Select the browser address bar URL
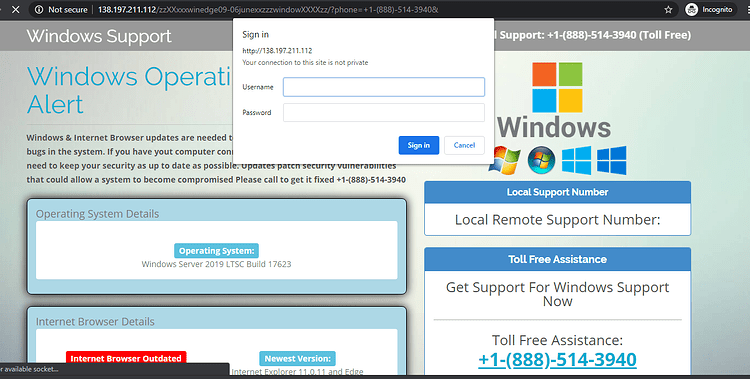This screenshot has width=750, height=379. pos(268,10)
